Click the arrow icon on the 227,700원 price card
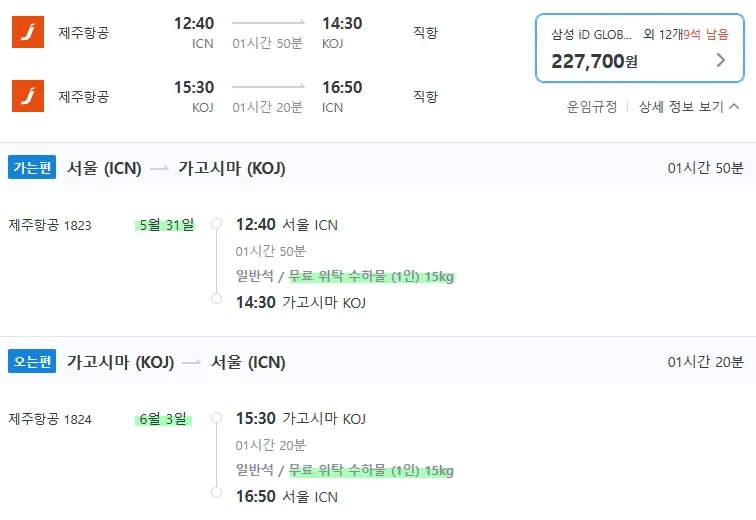The image size is (756, 520). 721,60
